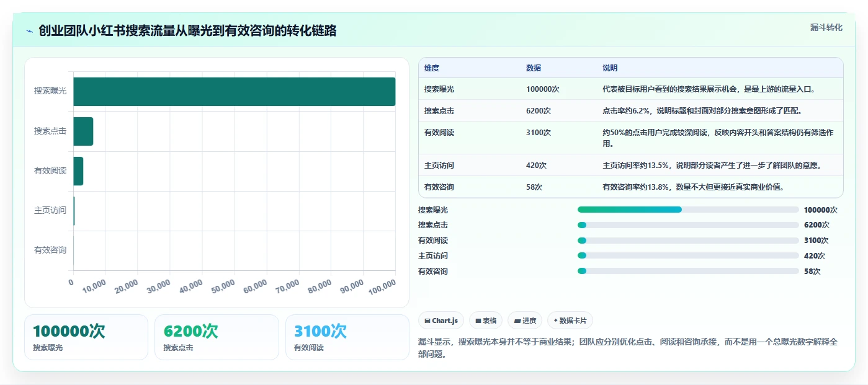Select the 数据卡片 tag chip
Screen dimensions: 868x385
click(570, 321)
